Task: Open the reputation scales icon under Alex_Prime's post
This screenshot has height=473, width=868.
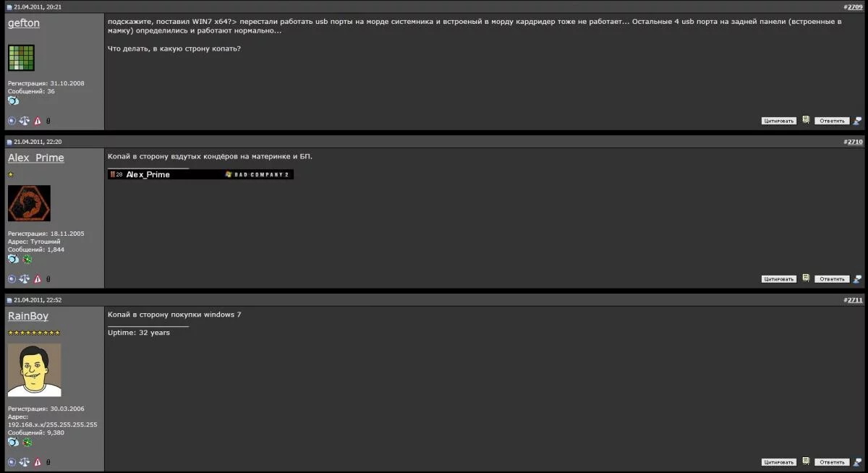Action: coord(24,278)
